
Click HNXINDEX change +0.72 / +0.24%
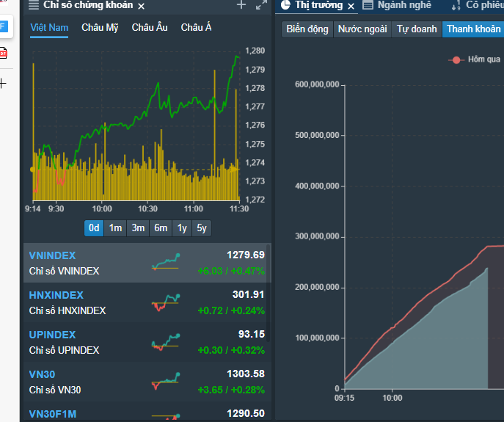pos(231,310)
